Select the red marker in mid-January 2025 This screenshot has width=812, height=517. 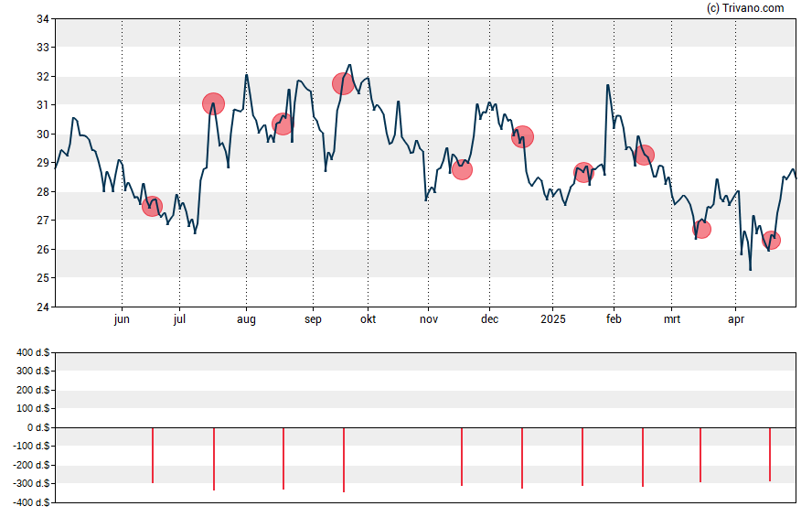[x=583, y=173]
